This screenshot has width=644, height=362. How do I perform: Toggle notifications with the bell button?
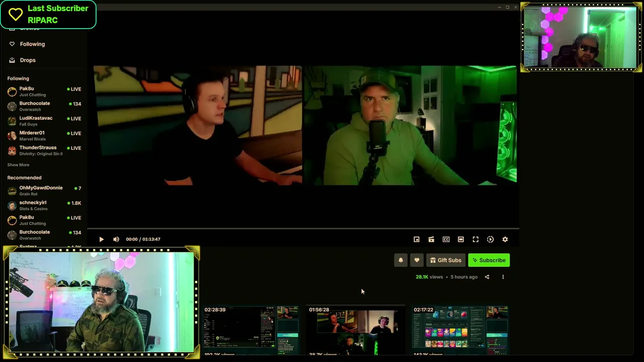point(400,260)
